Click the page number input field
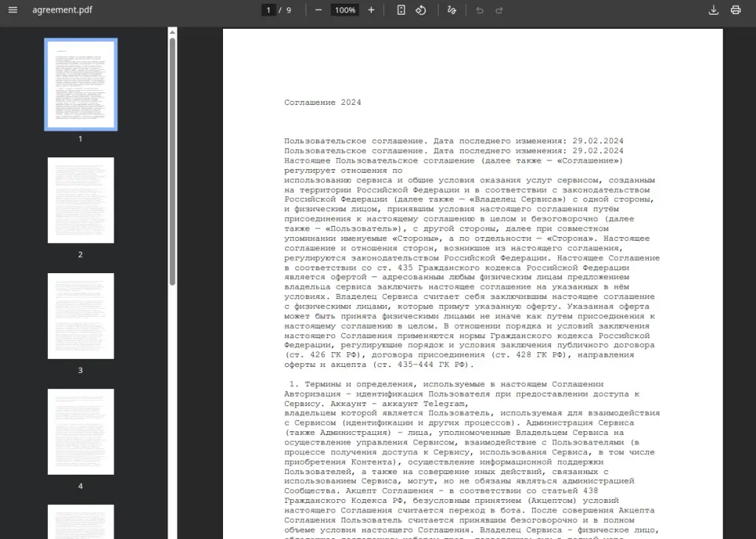This screenshot has width=756, height=539. point(269,10)
